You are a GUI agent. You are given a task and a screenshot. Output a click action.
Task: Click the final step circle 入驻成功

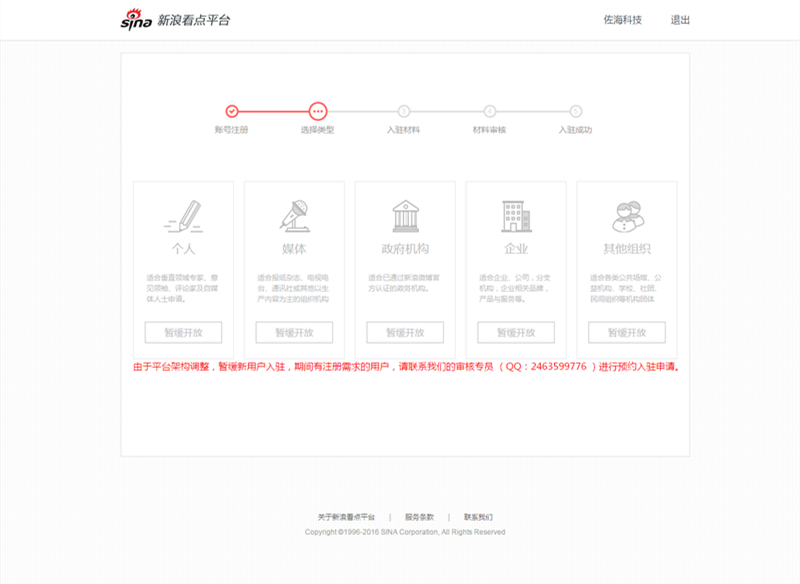click(x=575, y=113)
